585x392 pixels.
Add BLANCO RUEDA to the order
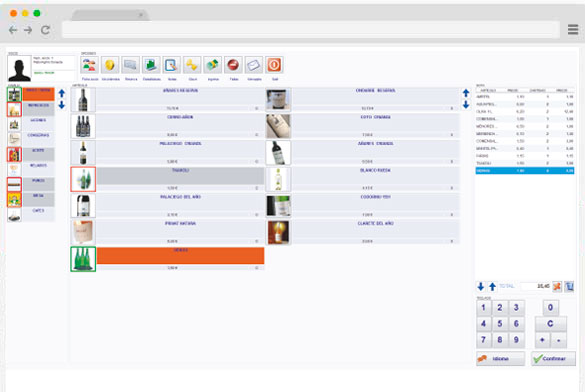coord(375,179)
